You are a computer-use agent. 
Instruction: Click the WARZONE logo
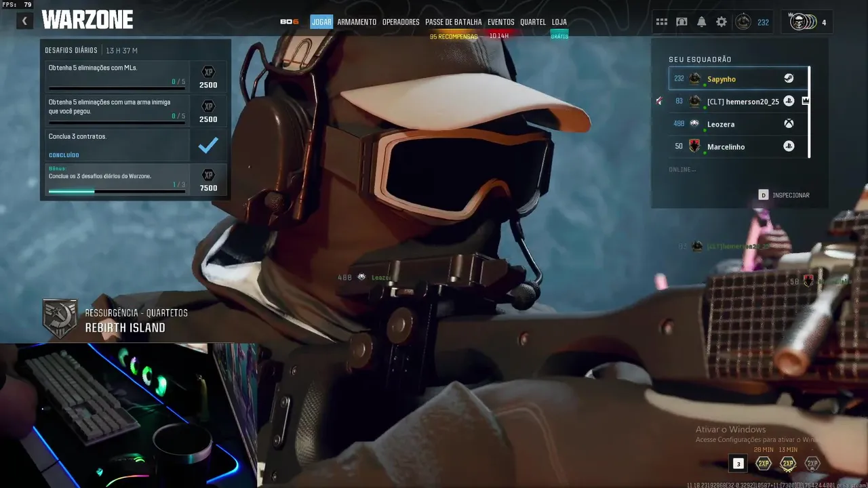click(x=87, y=20)
